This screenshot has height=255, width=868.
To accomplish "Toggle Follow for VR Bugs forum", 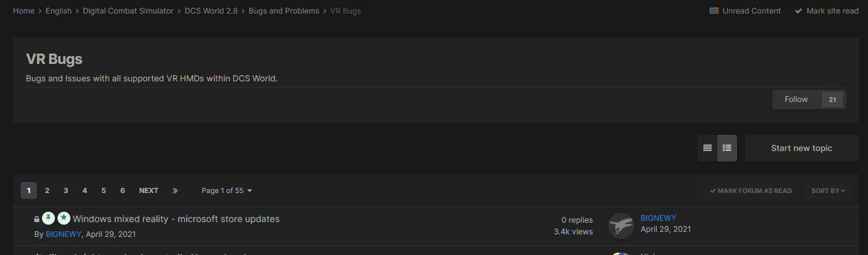I will 796,99.
